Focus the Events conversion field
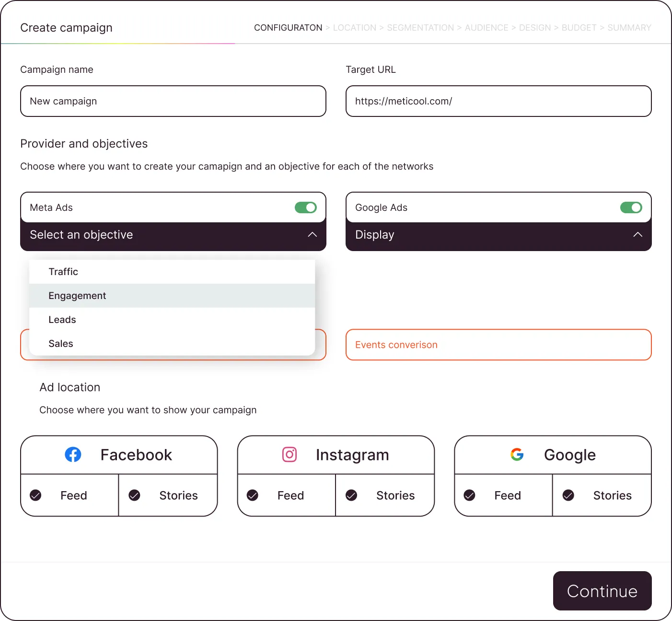 pyautogui.click(x=498, y=345)
